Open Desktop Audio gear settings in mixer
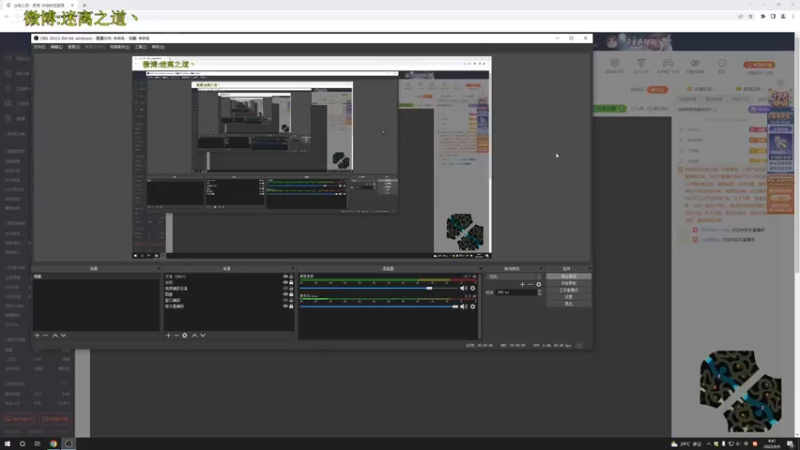This screenshot has height=450, width=800. click(473, 288)
